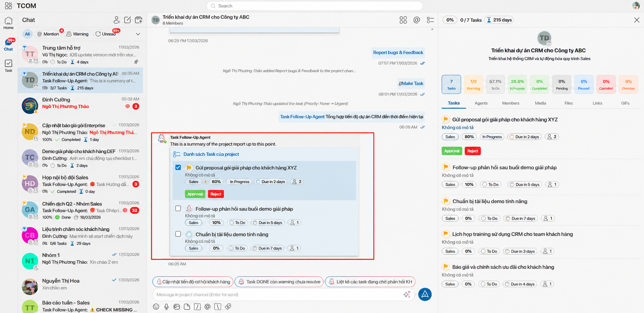Open the GIFs tab
Screen dimensions: 644x313
(625, 103)
